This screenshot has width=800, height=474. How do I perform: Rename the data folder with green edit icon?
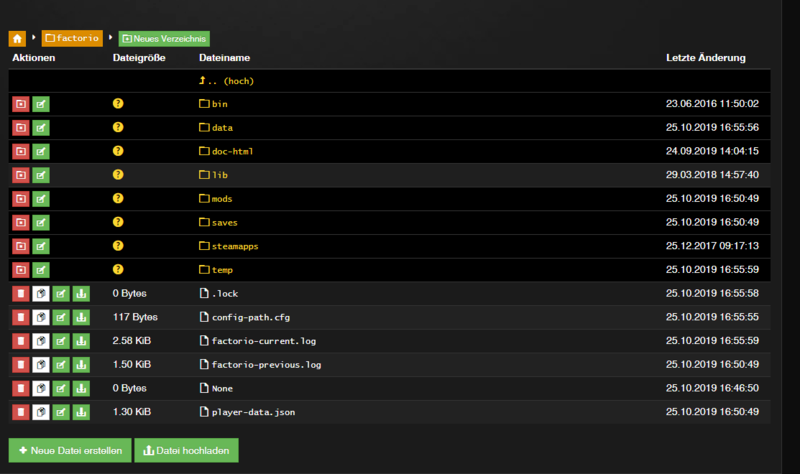point(41,128)
